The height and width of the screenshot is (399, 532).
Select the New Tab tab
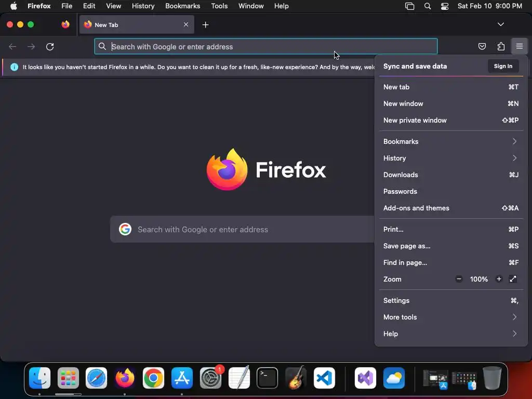pos(137,24)
